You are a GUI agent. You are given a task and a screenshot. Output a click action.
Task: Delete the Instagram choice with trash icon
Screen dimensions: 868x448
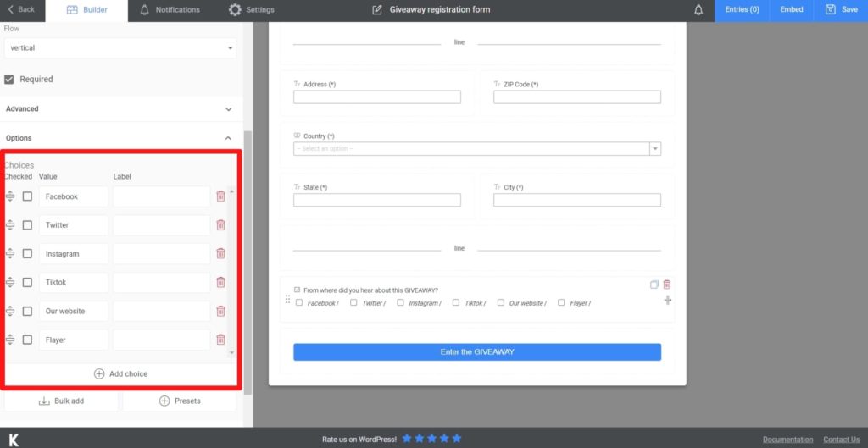pos(220,253)
